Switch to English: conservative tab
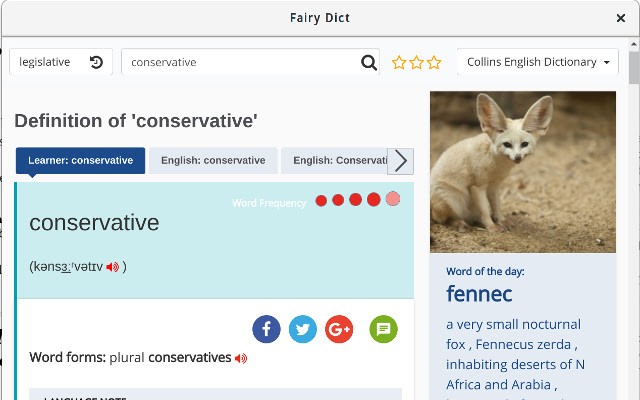 213,160
